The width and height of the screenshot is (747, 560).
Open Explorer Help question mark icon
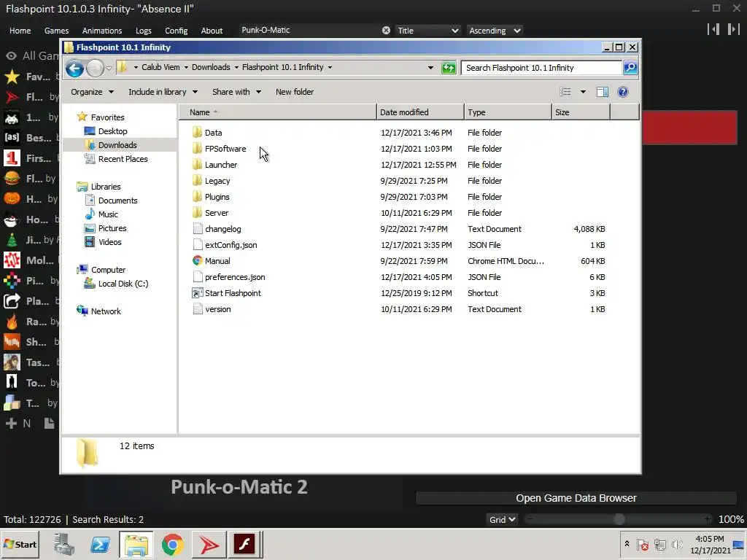pyautogui.click(x=623, y=92)
